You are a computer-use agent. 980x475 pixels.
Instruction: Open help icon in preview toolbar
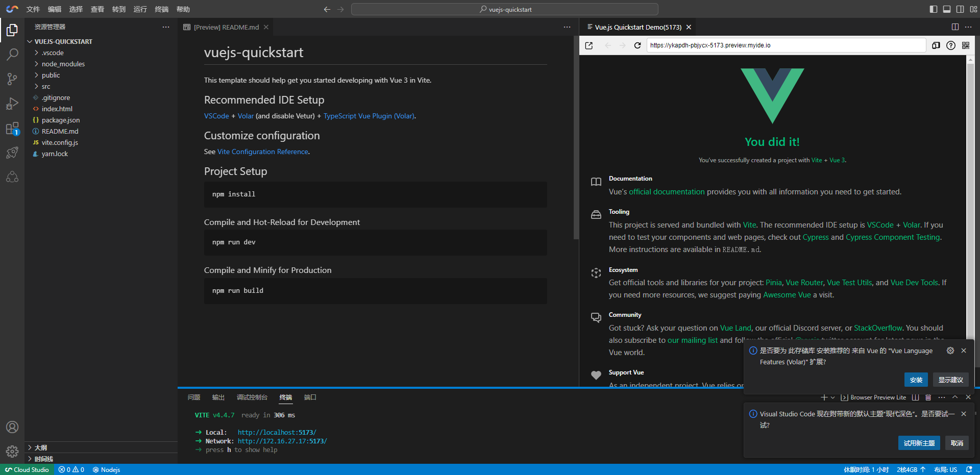coord(951,45)
